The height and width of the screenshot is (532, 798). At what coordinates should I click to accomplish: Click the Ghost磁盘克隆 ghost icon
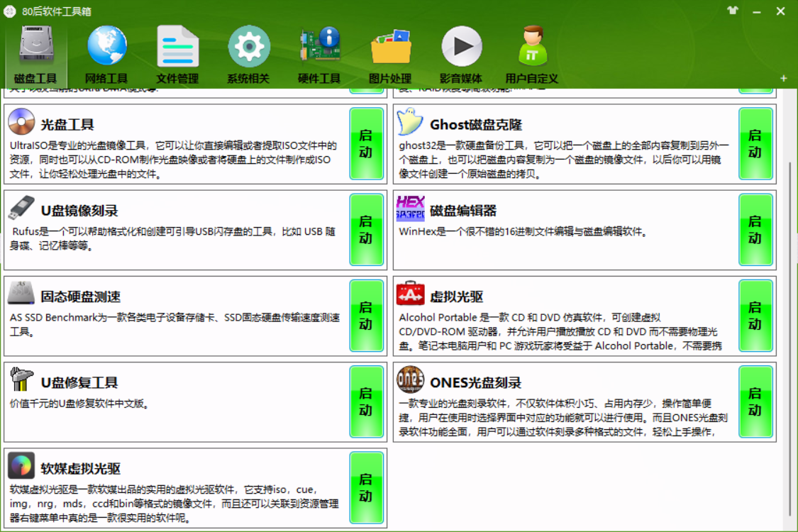click(x=410, y=123)
